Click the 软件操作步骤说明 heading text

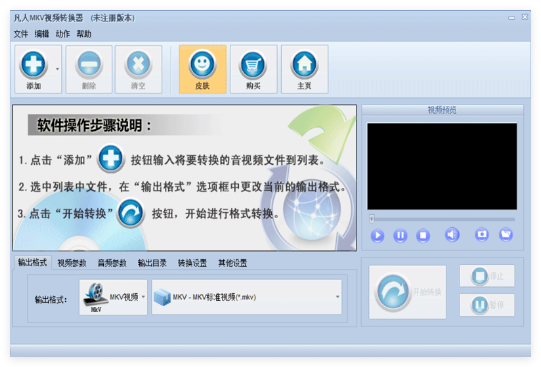pyautogui.click(x=94, y=125)
